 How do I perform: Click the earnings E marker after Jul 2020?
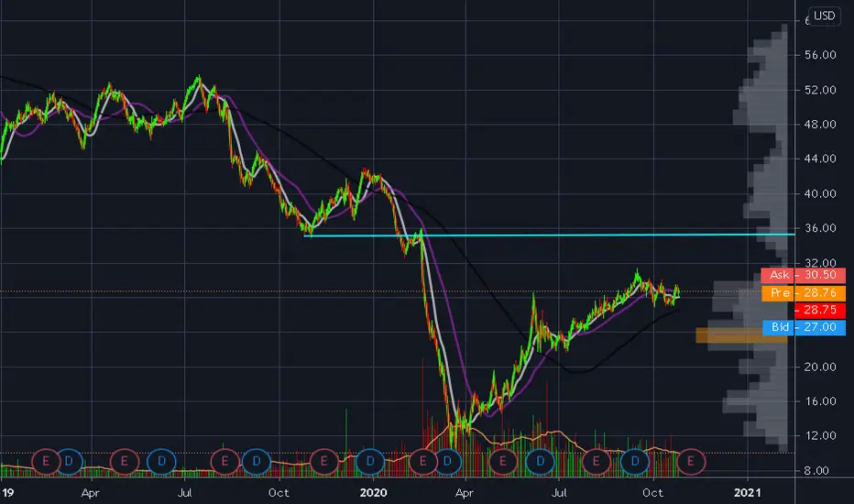pyautogui.click(x=596, y=462)
